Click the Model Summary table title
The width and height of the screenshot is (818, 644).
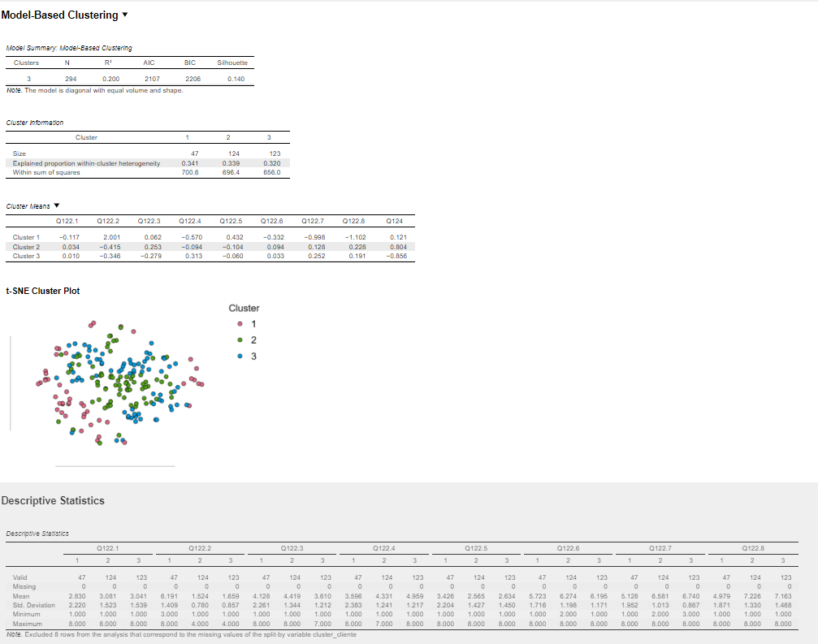point(69,48)
